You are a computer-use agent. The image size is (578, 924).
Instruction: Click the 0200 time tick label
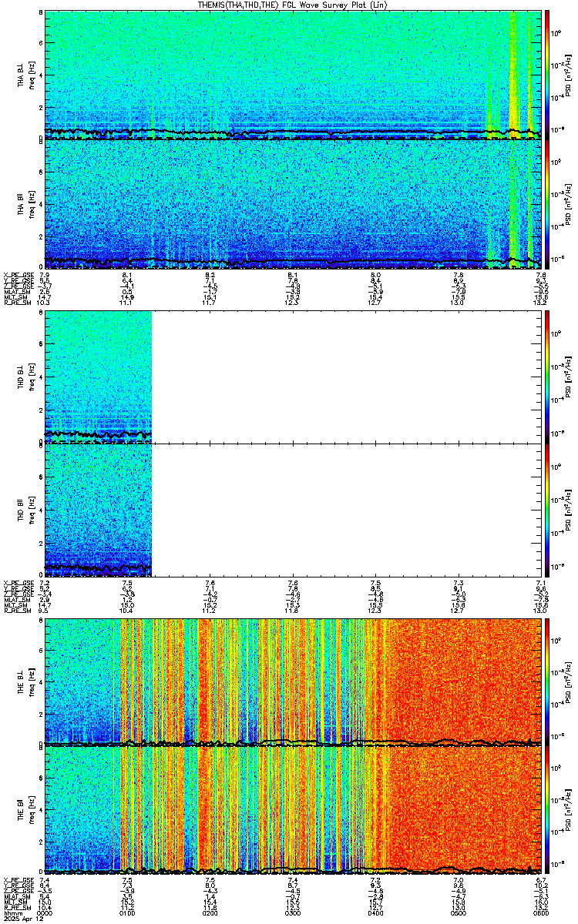[210, 913]
